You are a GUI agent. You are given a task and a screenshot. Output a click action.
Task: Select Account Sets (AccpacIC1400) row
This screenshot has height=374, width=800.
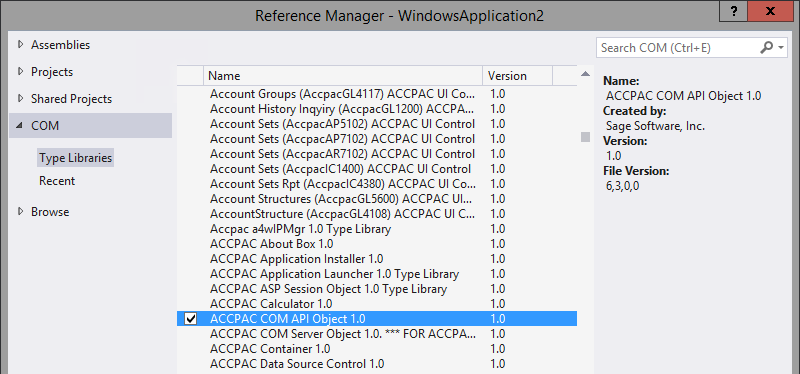(x=377, y=169)
